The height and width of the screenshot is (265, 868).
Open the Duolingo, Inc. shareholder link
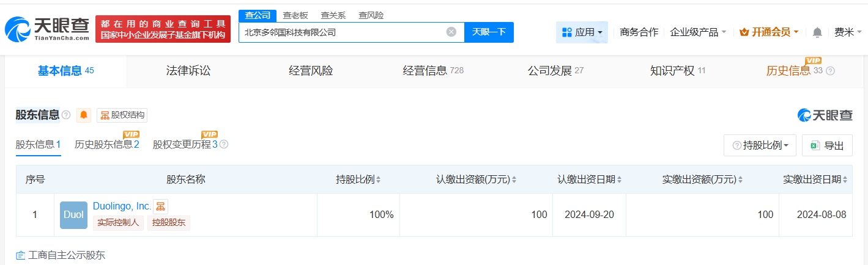122,206
